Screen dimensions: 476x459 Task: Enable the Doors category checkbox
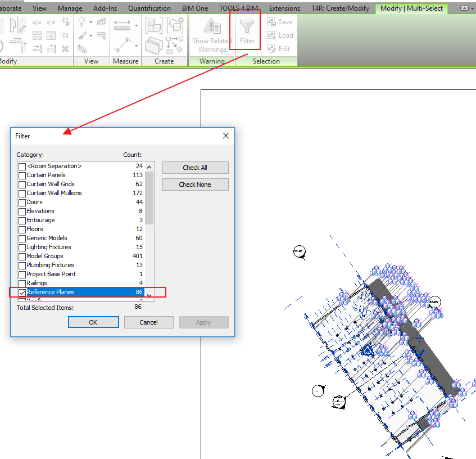point(21,202)
